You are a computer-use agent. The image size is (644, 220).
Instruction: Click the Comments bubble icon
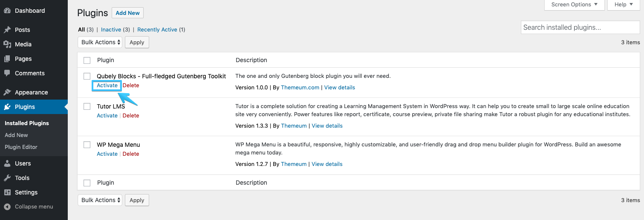click(7, 73)
